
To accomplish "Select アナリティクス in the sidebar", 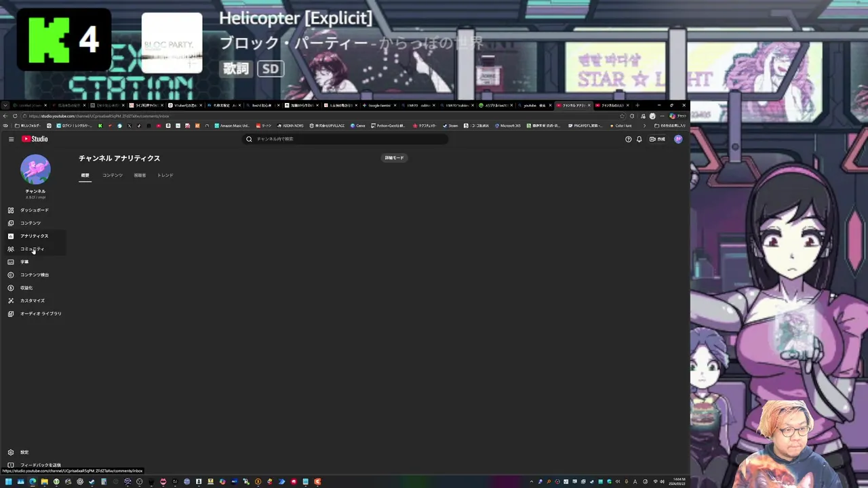I will pyautogui.click(x=34, y=236).
